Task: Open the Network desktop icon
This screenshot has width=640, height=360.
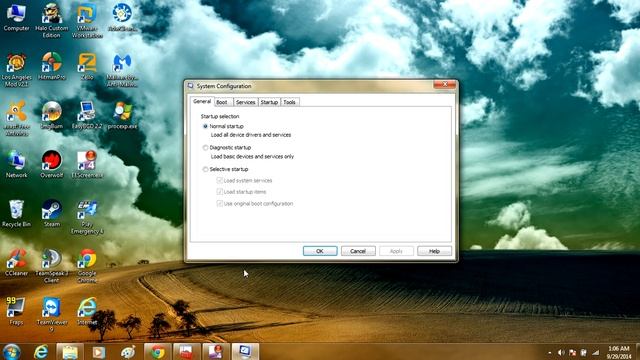Action: point(16,164)
